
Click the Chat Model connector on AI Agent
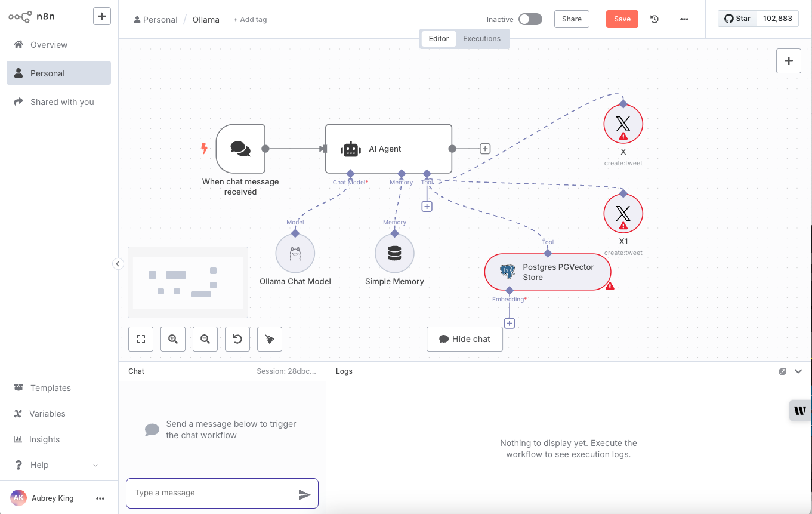click(x=350, y=174)
